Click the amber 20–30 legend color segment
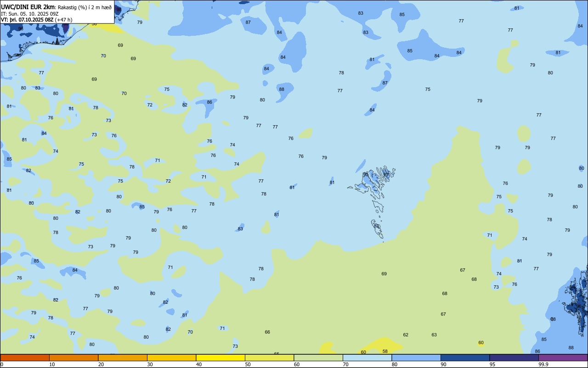This screenshot has height=368, width=588. (123, 357)
